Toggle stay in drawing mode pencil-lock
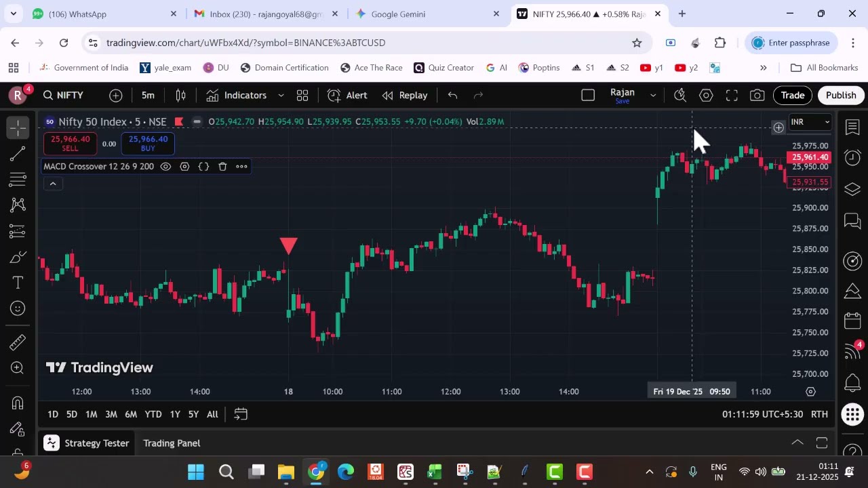The height and width of the screenshot is (488, 868). (x=18, y=429)
